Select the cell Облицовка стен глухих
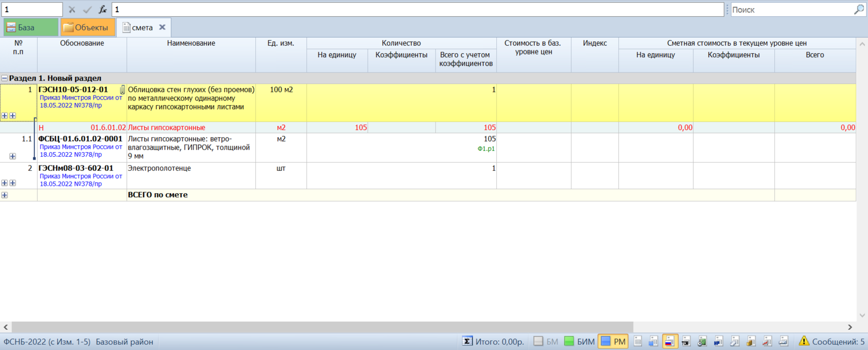 click(x=191, y=102)
